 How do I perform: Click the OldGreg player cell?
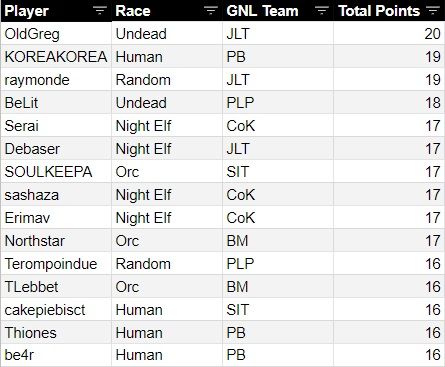point(56,34)
